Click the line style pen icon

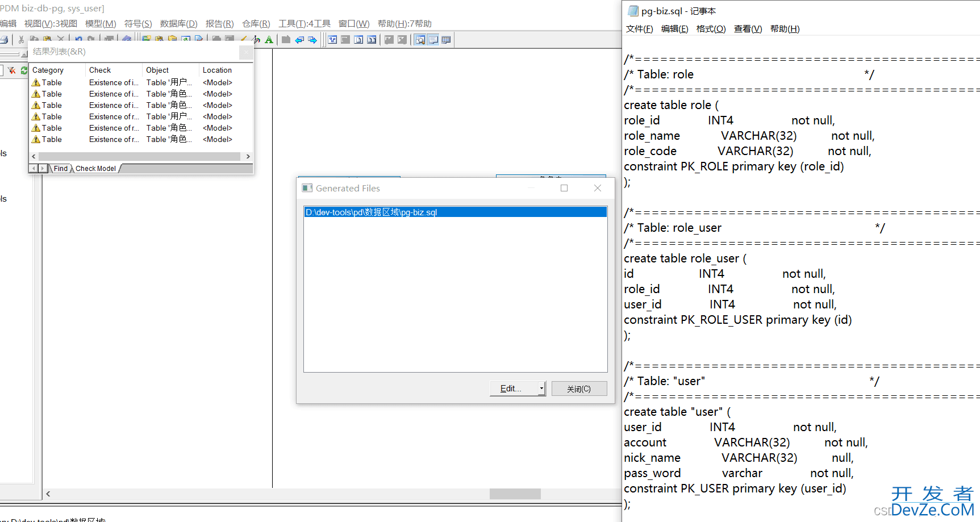pyautogui.click(x=256, y=39)
